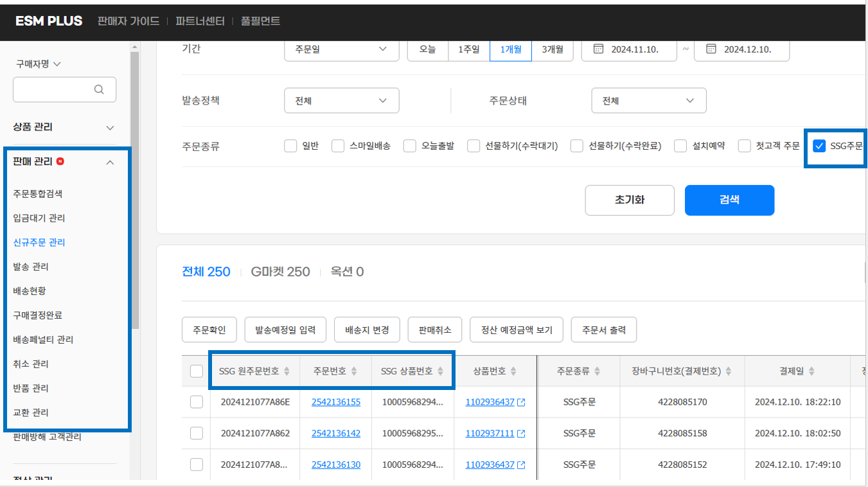Image resolution: width=868 pixels, height=487 pixels.
Task: Check the 첫고객 주문 checkbox
Action: 745,146
